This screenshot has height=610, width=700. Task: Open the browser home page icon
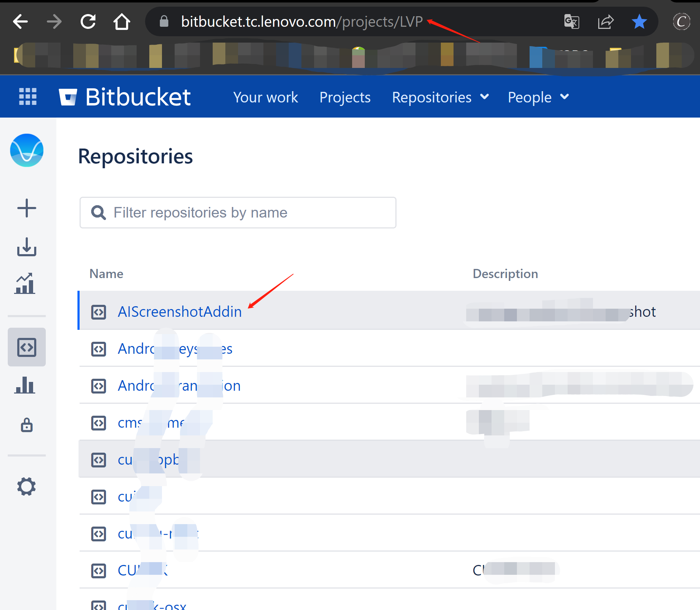122,22
